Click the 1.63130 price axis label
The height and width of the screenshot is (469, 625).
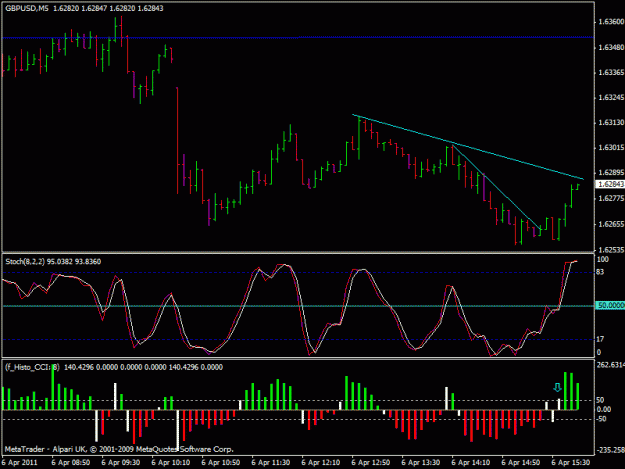[x=611, y=123]
